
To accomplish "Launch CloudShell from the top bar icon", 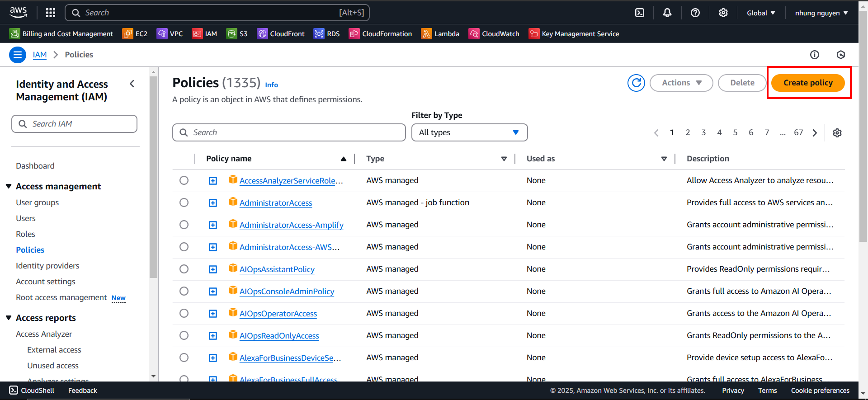I will coord(640,13).
